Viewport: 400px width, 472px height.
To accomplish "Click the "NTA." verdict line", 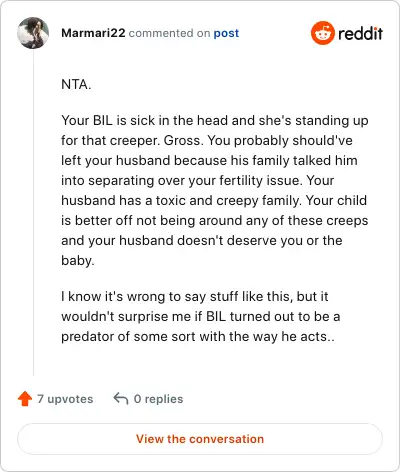I will (x=76, y=84).
